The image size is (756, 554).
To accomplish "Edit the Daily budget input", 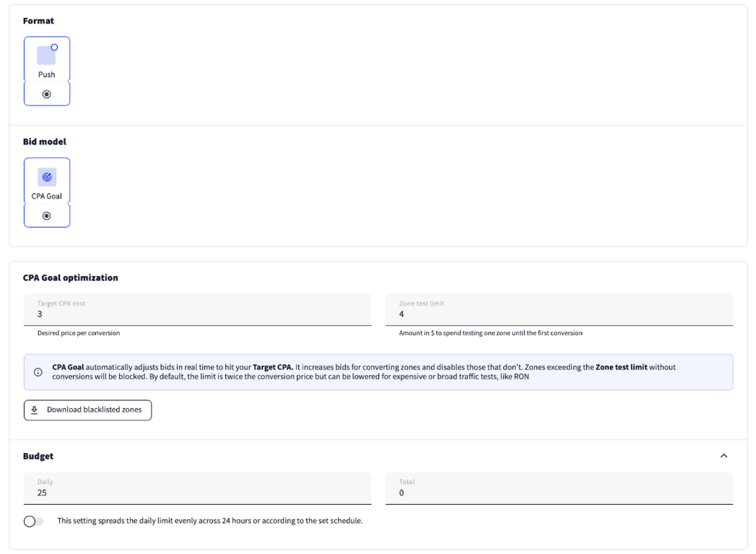I will [197, 493].
